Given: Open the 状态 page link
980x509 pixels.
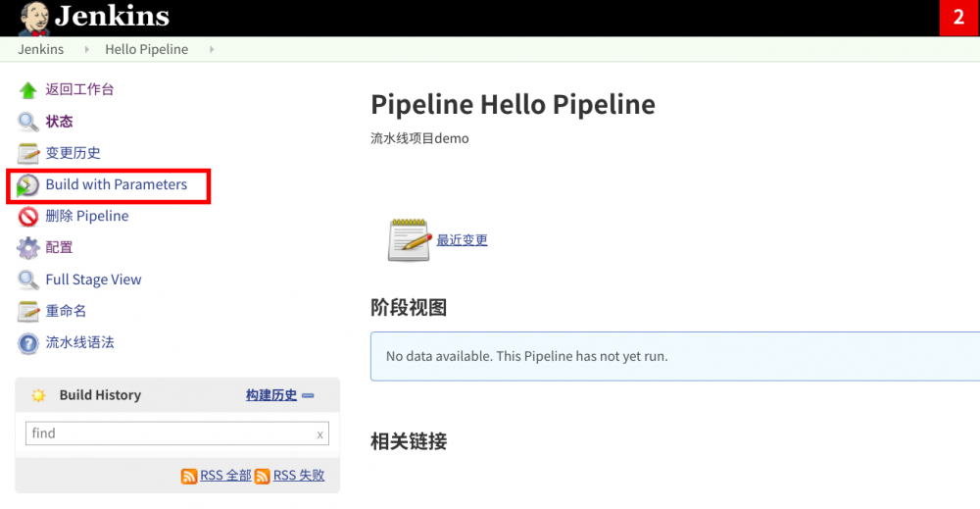Looking at the screenshot, I should [60, 122].
